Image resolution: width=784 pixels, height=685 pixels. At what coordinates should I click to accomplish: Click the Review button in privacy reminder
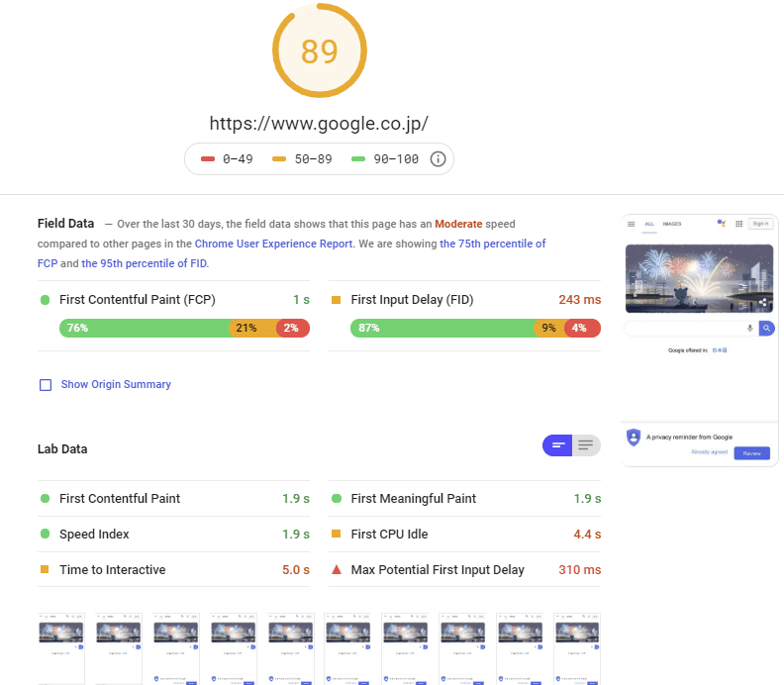752,453
